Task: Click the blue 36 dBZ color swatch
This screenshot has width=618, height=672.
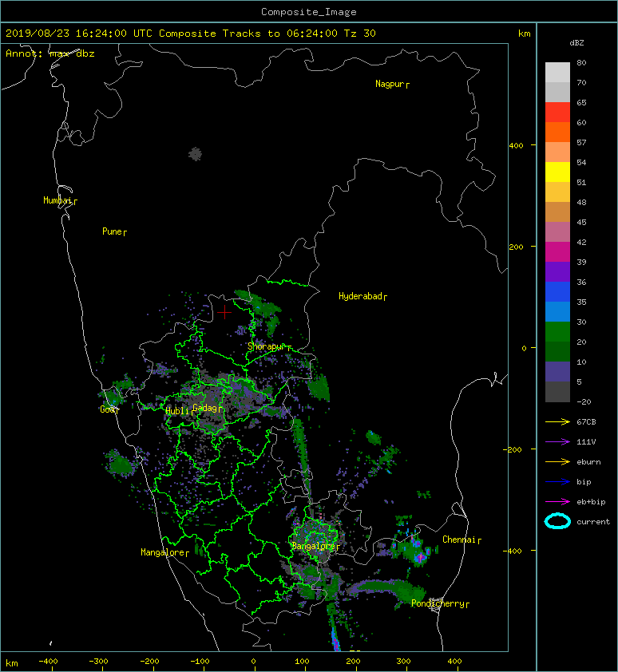Action: click(557, 292)
